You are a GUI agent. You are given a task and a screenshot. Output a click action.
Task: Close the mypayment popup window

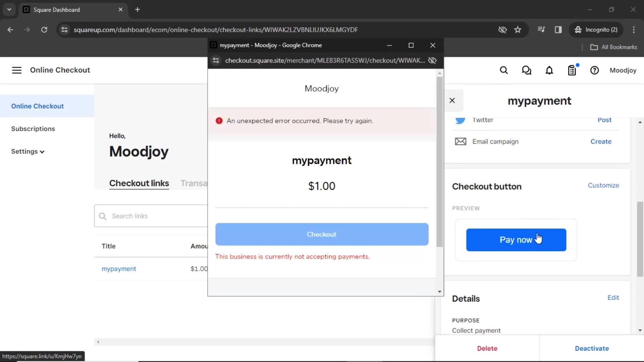[433, 45]
